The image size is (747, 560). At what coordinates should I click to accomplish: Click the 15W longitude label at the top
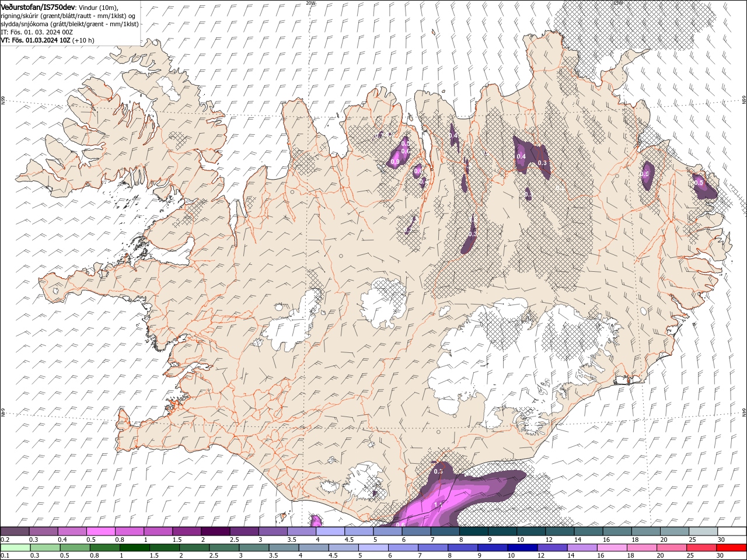[x=618, y=2]
